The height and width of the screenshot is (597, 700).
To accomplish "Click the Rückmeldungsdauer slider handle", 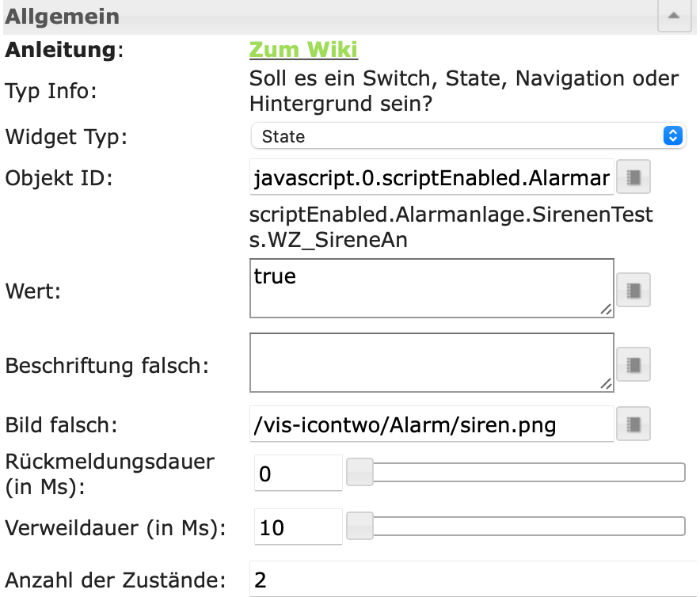I will pyautogui.click(x=361, y=473).
